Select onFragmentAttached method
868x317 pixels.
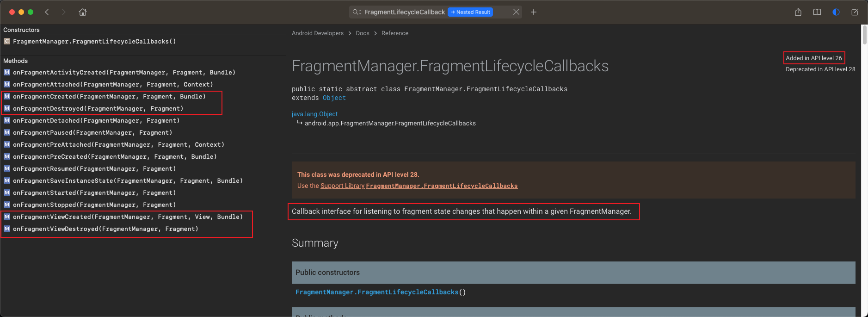[143, 85]
